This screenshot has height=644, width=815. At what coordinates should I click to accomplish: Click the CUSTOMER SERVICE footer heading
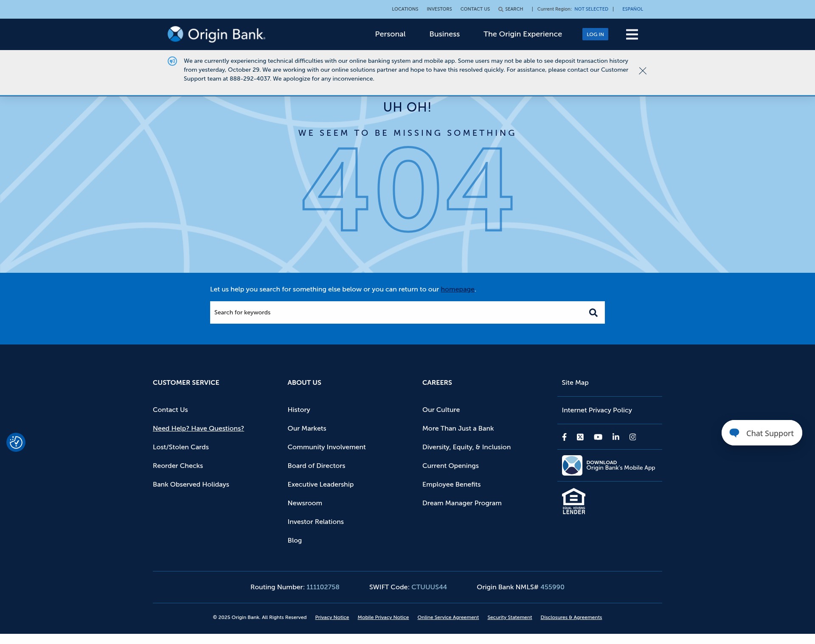click(x=186, y=383)
